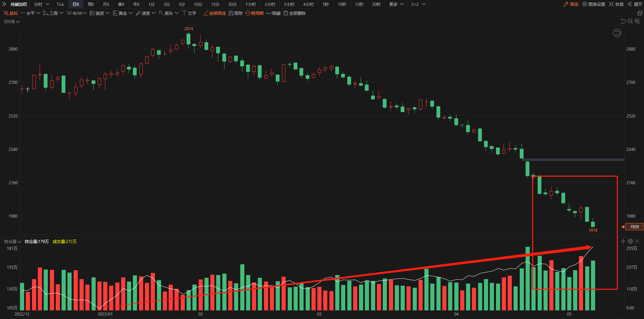This screenshot has height=319, width=644.
Task: Toggle 连续画线 continuous drawing mode
Action: pos(214,13)
